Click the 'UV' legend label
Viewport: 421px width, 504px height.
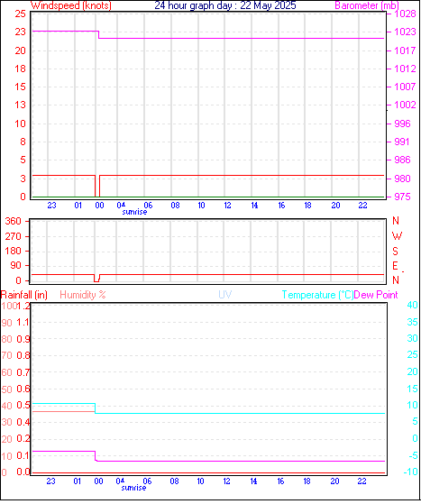click(x=225, y=295)
